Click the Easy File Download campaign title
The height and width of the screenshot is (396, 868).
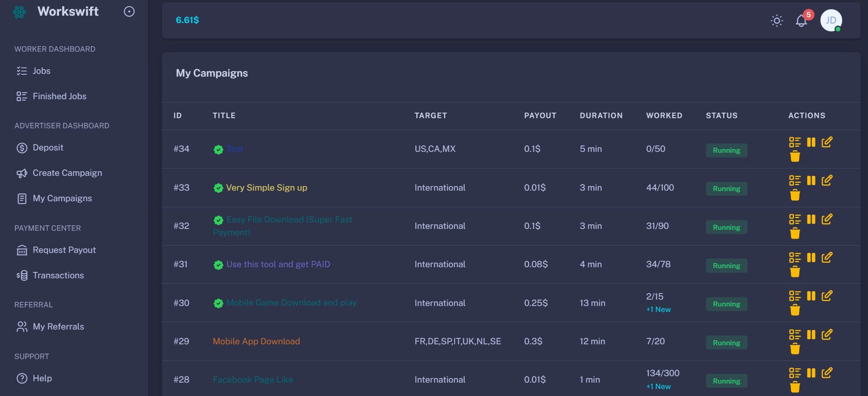tap(289, 220)
